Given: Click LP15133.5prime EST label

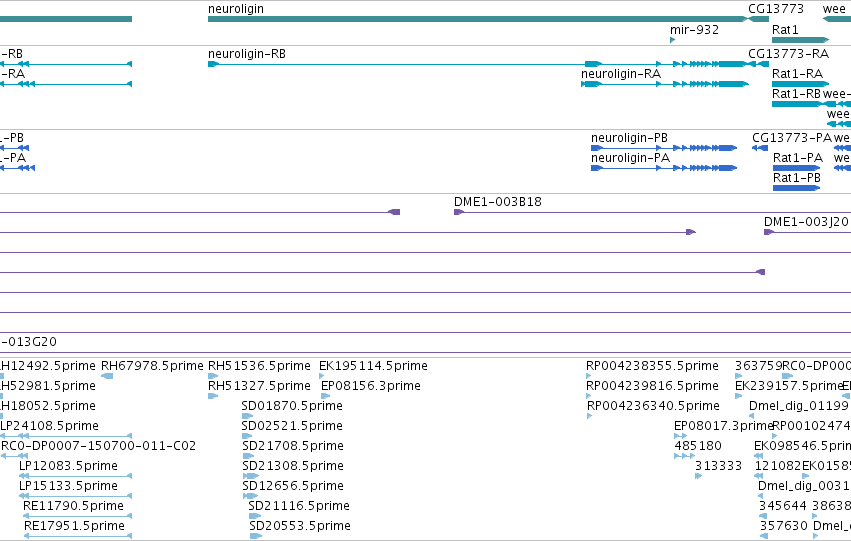Looking at the screenshot, I should click(x=68, y=486).
